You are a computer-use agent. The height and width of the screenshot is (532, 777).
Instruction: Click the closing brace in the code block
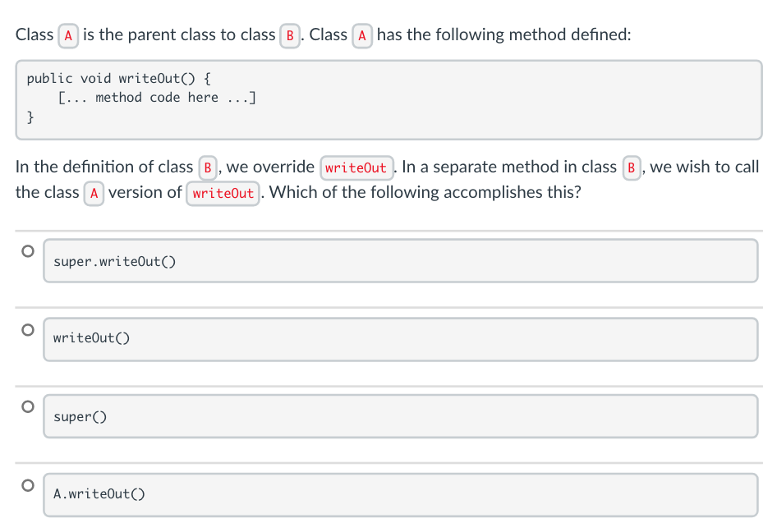pyautogui.click(x=29, y=117)
